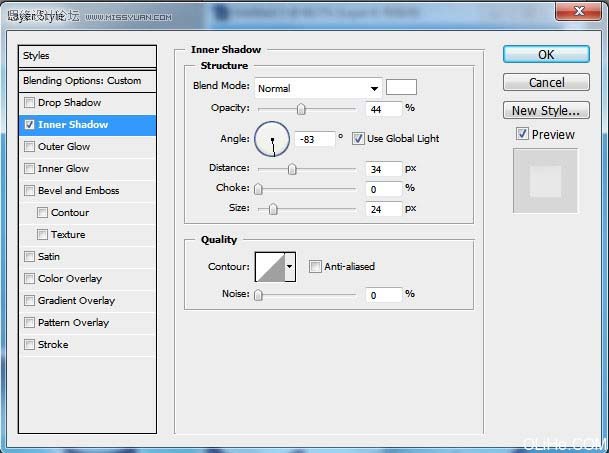Click the Size value field

(384, 209)
